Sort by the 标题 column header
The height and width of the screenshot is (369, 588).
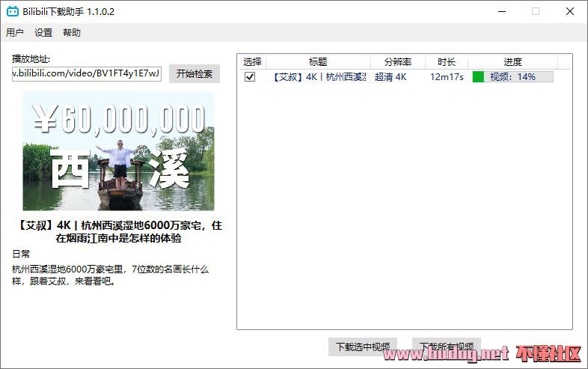tap(318, 62)
